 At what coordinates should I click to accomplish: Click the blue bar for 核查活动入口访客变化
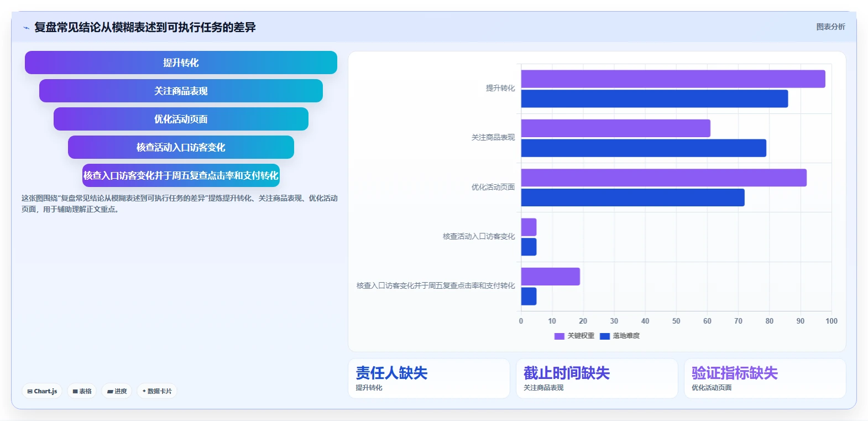pos(529,247)
